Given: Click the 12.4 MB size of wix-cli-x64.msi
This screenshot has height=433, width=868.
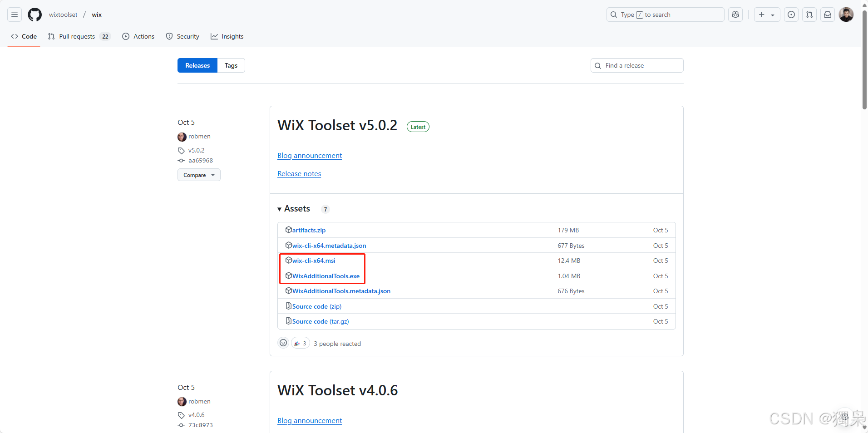Looking at the screenshot, I should [569, 261].
